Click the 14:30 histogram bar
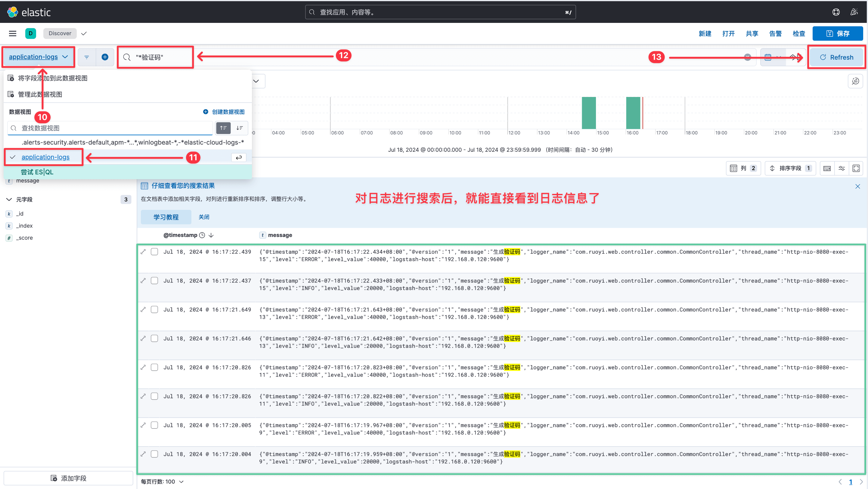The image size is (868, 489). pos(589,113)
